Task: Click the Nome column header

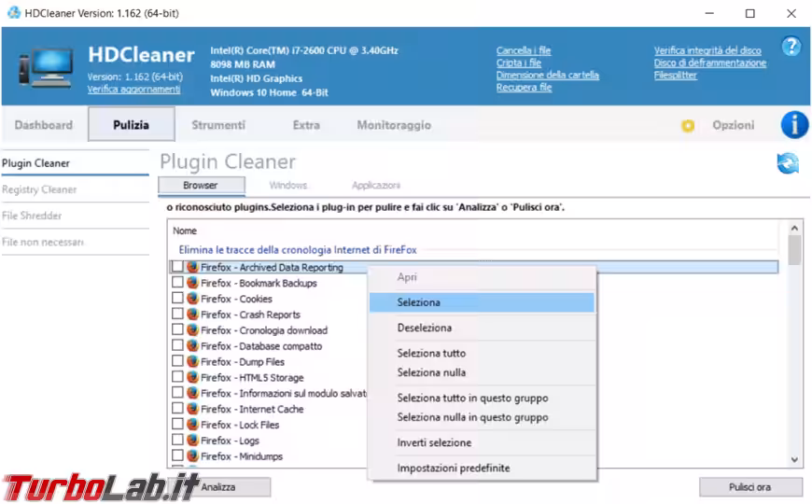Action: point(185,231)
